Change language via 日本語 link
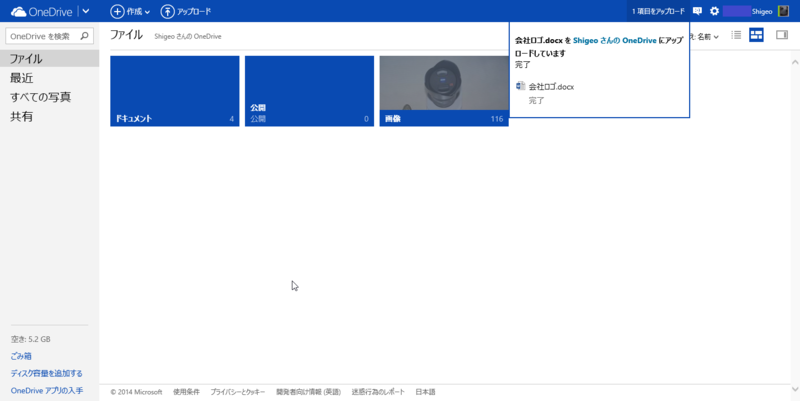The height and width of the screenshot is (401, 800). (x=426, y=392)
